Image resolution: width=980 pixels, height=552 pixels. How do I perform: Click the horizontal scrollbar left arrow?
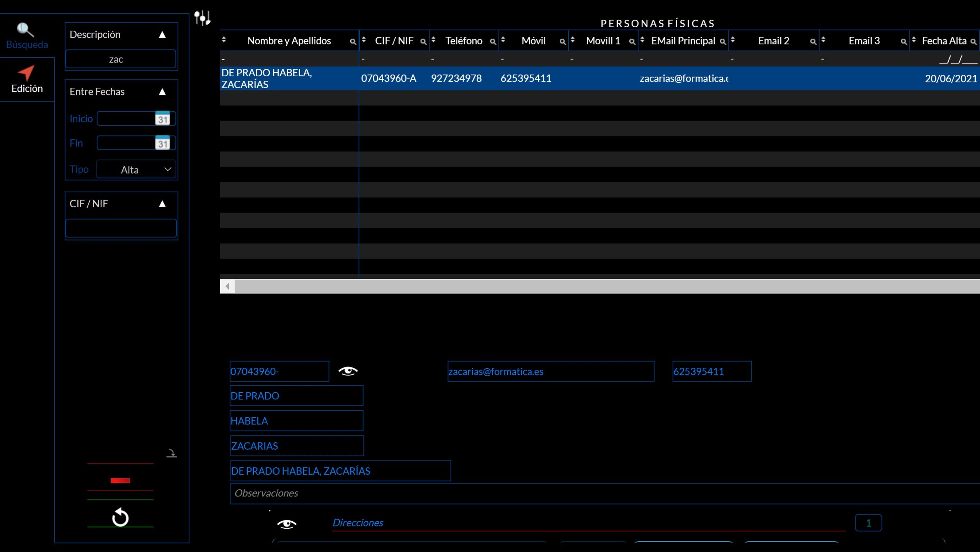[x=227, y=286]
